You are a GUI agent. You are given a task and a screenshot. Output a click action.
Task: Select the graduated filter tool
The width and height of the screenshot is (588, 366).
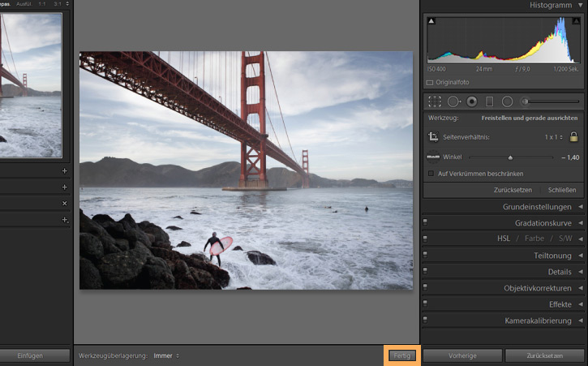[x=489, y=101]
